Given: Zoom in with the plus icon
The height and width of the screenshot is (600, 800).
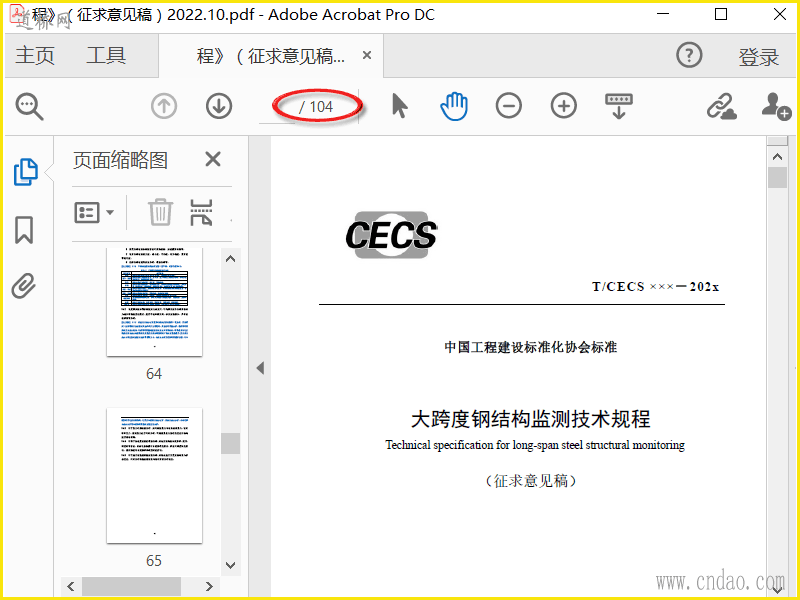Looking at the screenshot, I should click(564, 106).
